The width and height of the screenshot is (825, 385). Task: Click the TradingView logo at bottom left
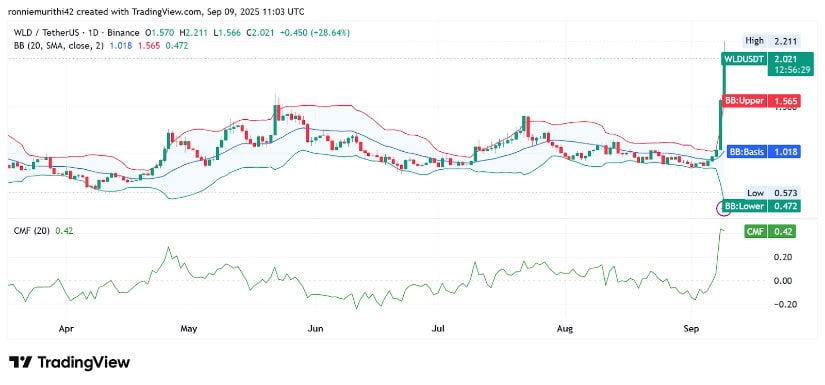pyautogui.click(x=69, y=362)
